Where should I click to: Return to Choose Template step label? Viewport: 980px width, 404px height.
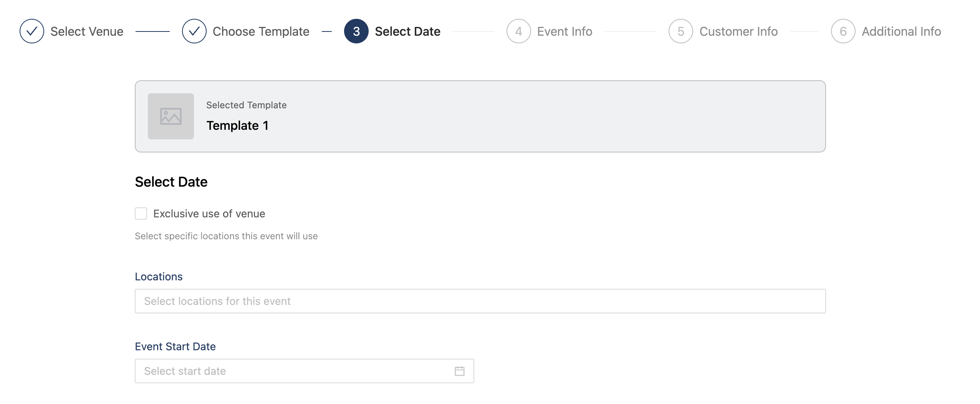pos(261,31)
